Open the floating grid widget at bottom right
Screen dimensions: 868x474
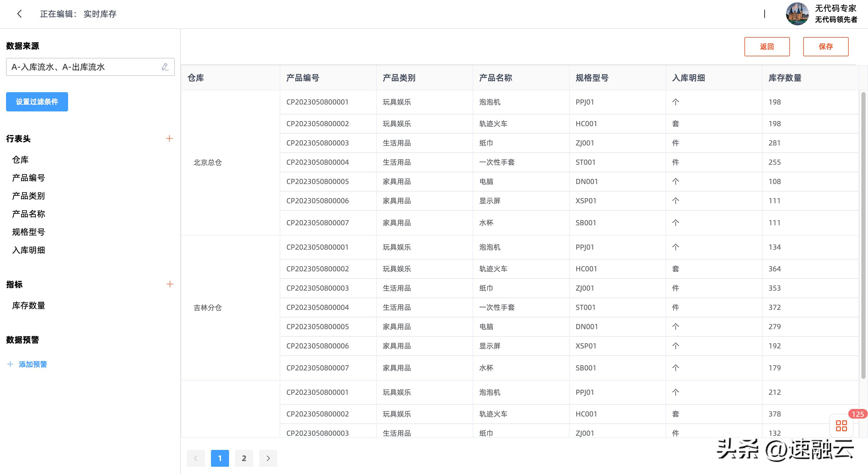click(x=841, y=426)
